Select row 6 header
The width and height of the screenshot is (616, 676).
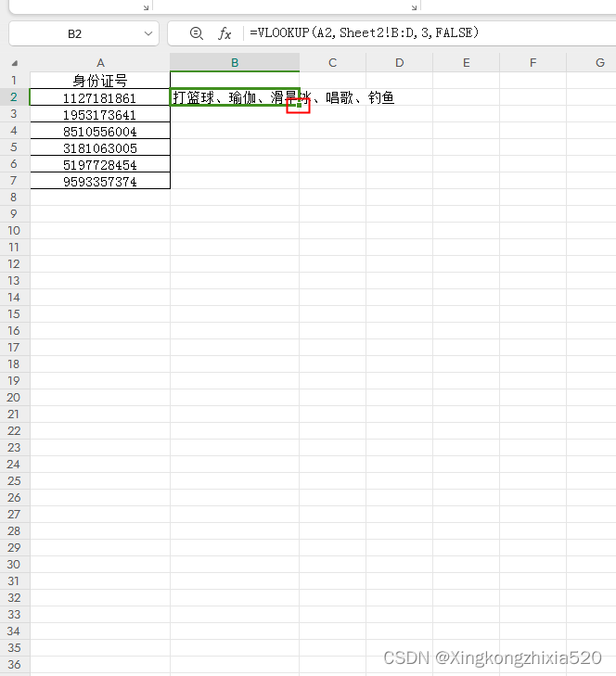click(x=14, y=164)
